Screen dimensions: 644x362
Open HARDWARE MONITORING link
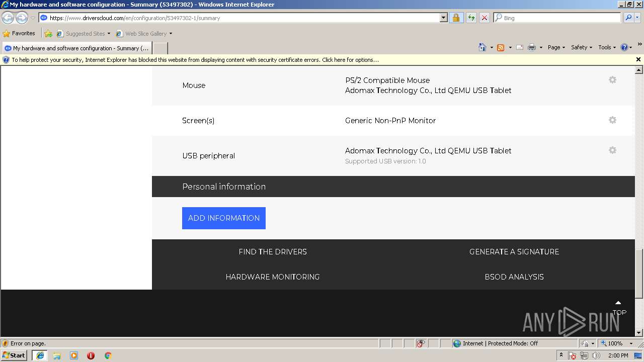(x=273, y=277)
